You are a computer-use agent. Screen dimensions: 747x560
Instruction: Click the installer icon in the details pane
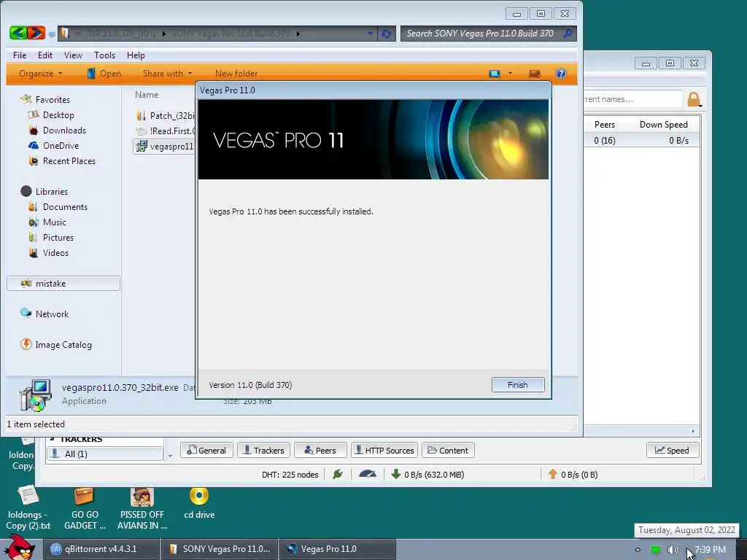(x=35, y=394)
